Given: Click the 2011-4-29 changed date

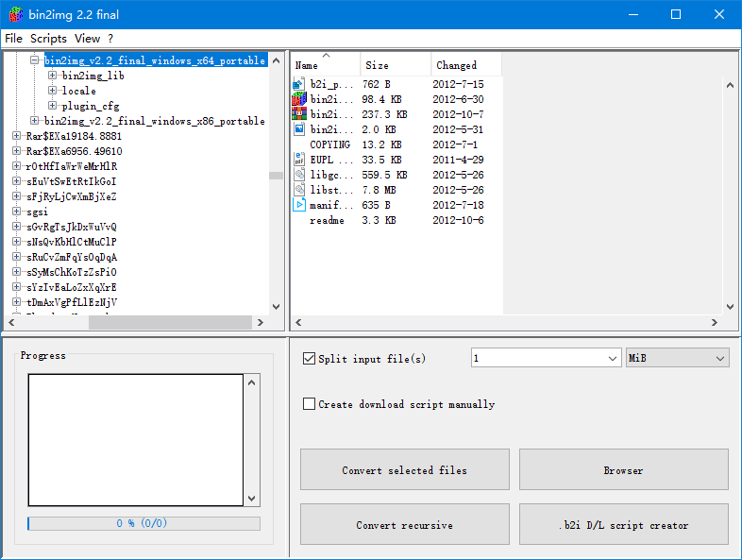Looking at the screenshot, I should coord(458,160).
